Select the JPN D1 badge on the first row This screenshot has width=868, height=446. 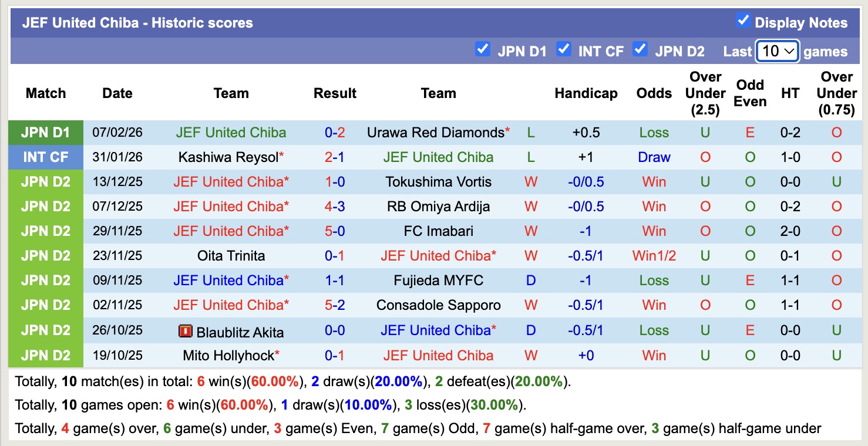(45, 132)
